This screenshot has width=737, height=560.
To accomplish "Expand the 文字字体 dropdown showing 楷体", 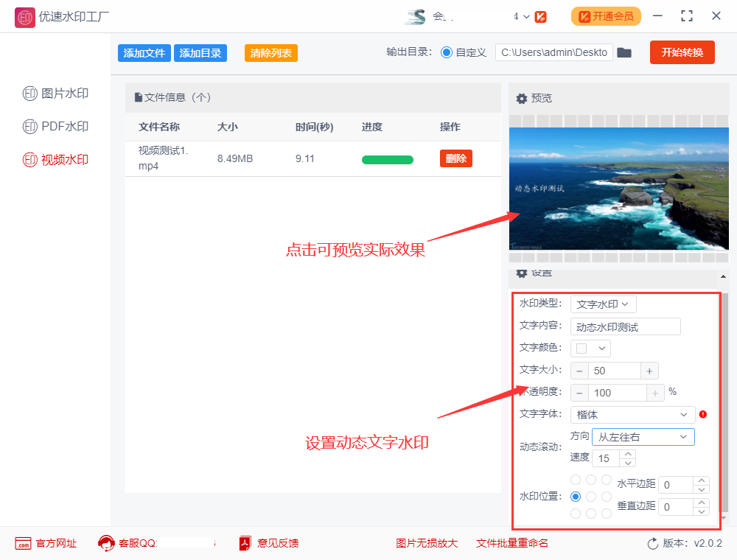I will point(632,414).
